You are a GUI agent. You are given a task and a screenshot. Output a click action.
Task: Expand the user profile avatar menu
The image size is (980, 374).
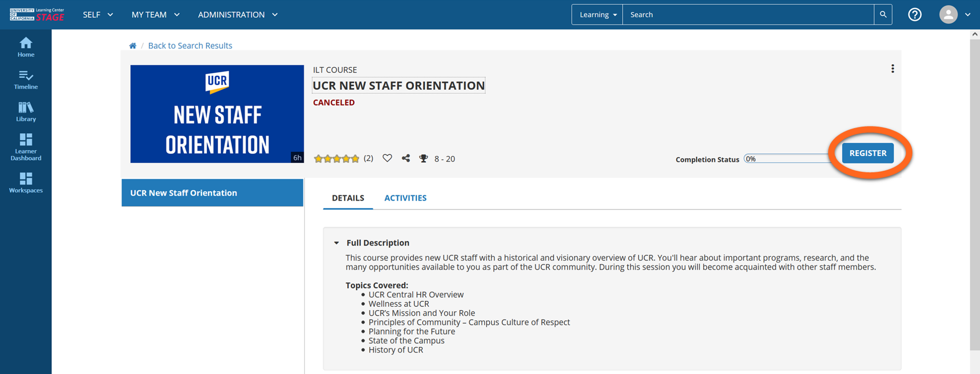point(954,15)
